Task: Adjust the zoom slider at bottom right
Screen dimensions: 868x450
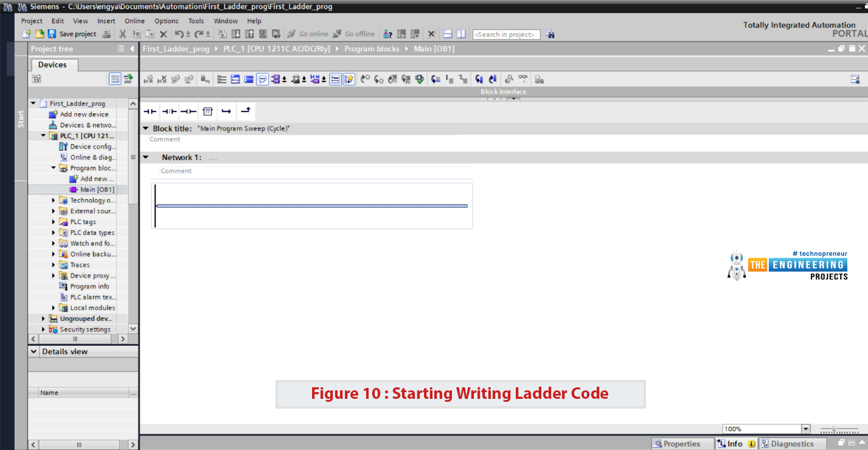Action: click(835, 429)
